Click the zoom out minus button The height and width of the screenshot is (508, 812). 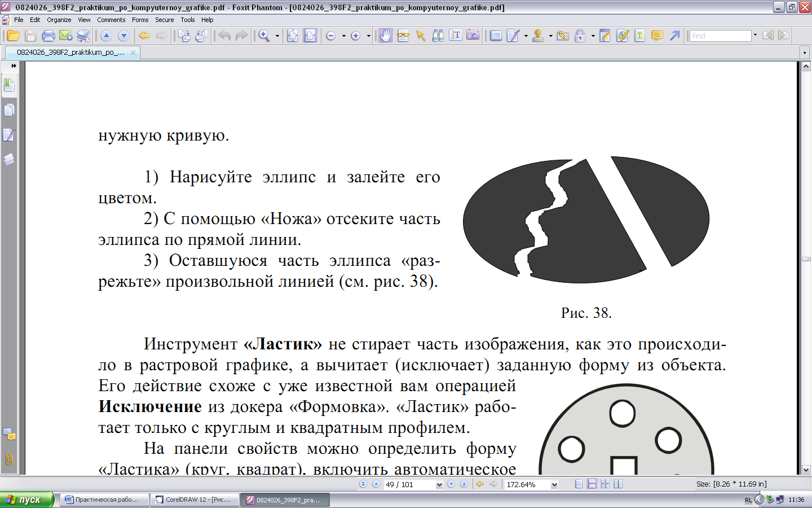tap(331, 36)
